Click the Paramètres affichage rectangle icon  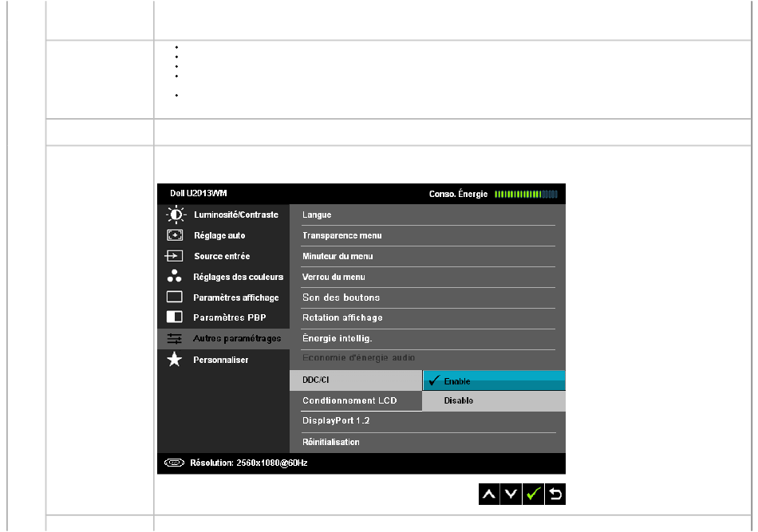(175, 297)
